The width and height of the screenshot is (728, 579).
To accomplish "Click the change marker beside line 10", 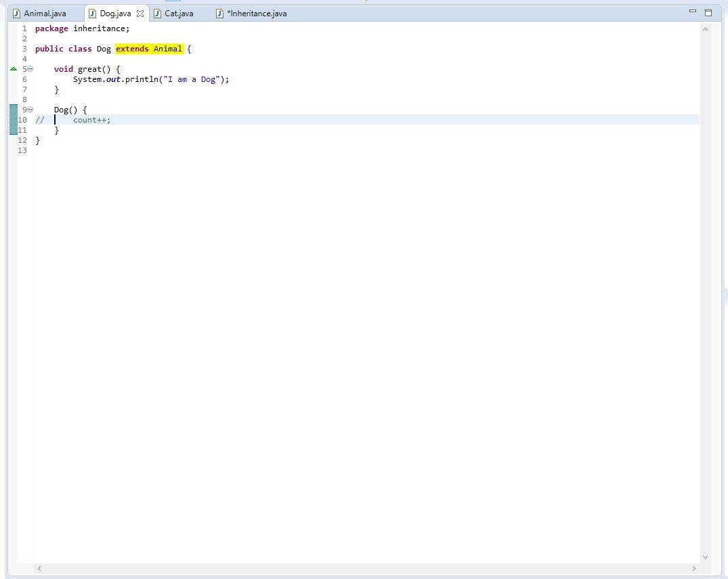I will click(x=14, y=120).
